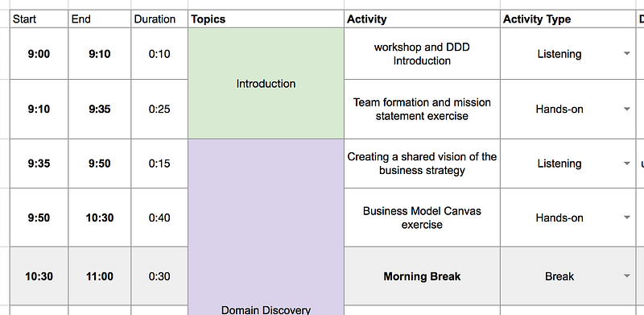Image resolution: width=644 pixels, height=315 pixels.
Task: Select the workshop and DDD Introduction cell
Action: tap(422, 54)
